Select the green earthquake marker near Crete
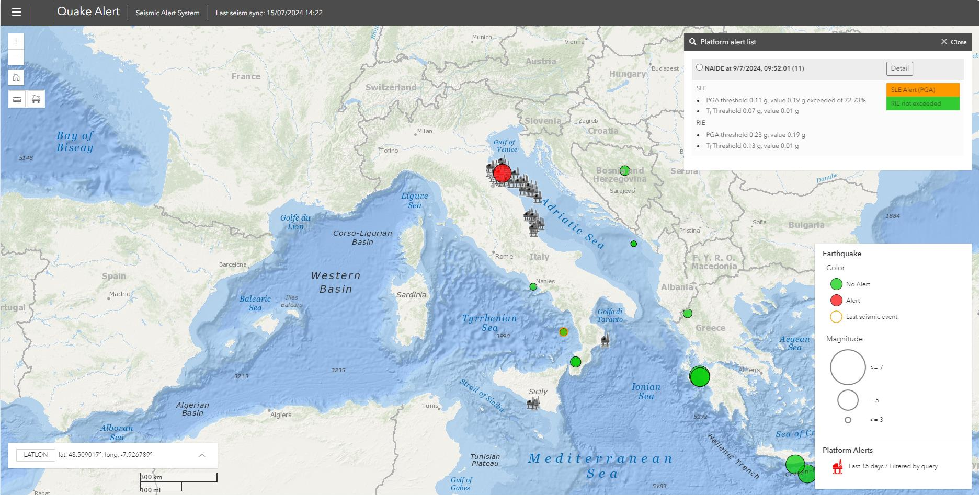Viewport: 980px width, 495px height. pyautogui.click(x=794, y=464)
